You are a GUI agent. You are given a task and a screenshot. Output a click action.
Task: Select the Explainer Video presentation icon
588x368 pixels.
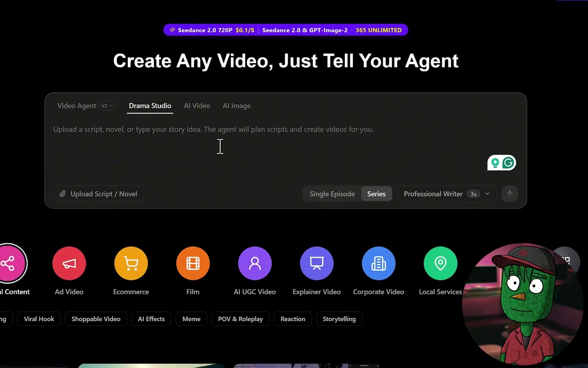coord(317,263)
